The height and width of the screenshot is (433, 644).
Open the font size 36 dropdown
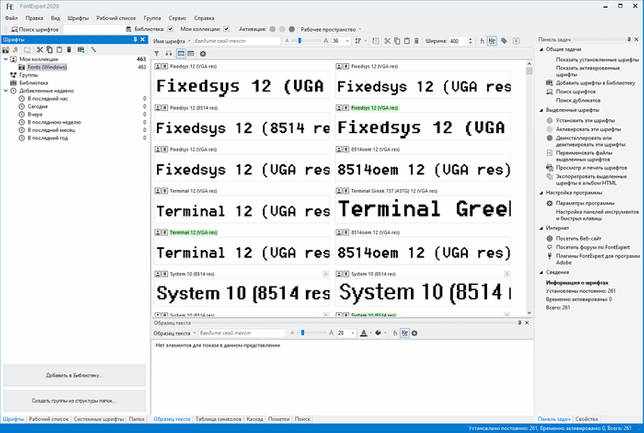coord(347,41)
